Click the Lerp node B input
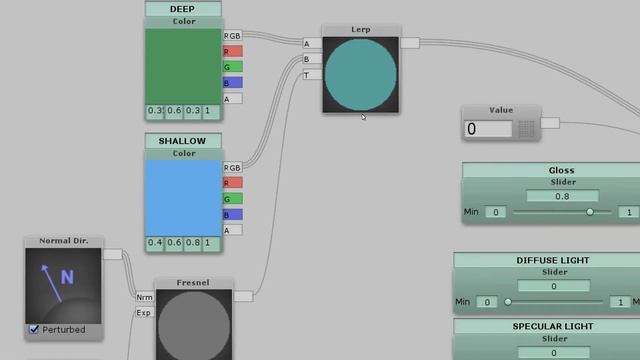The width and height of the screenshot is (640, 360). (312, 59)
